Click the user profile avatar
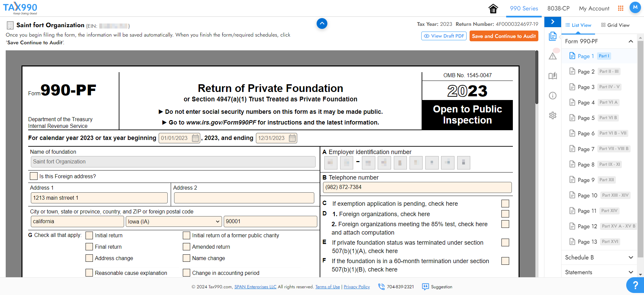Screen dimensions: 644x295 click(635, 7)
